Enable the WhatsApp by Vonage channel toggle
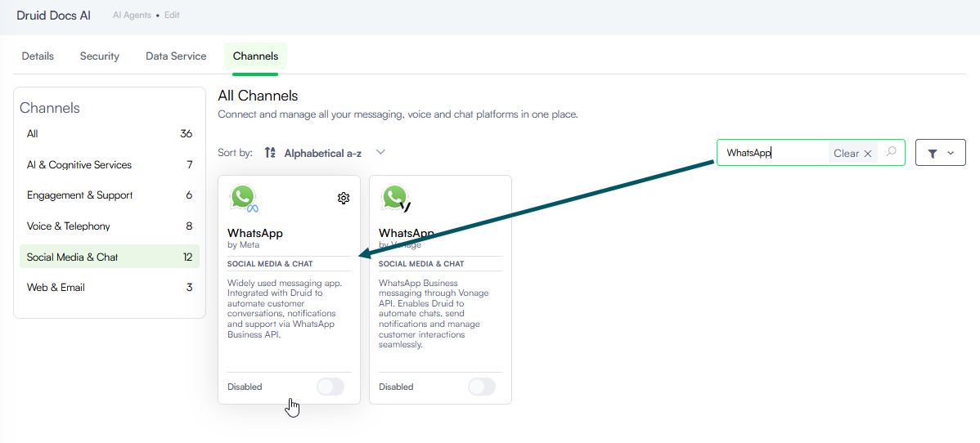The image size is (980, 443). (481, 387)
